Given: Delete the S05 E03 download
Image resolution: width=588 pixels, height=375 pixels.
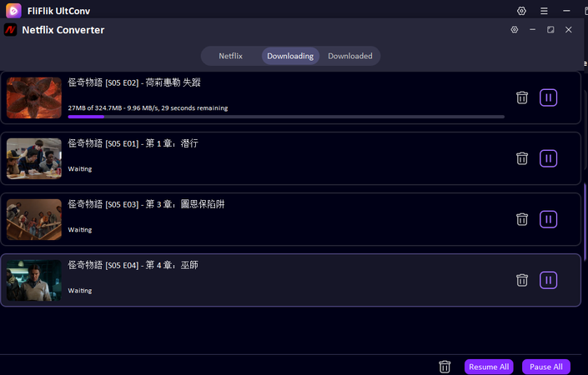Looking at the screenshot, I should [522, 219].
